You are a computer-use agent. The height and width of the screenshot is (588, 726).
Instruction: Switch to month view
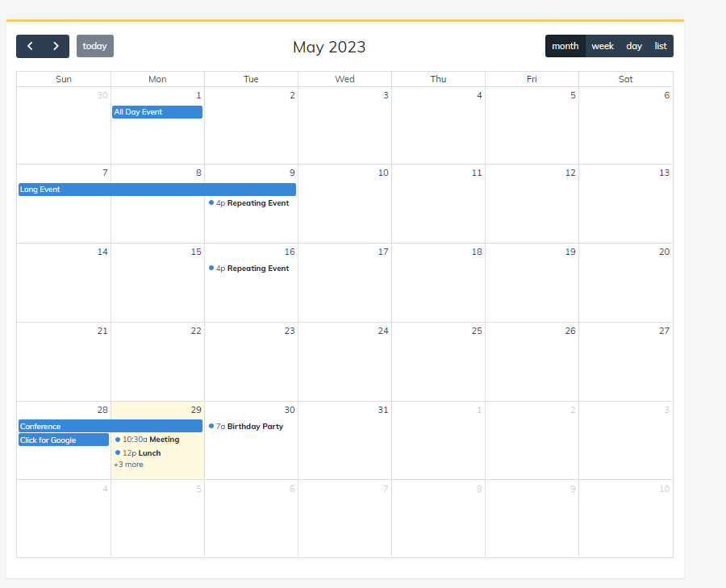pyautogui.click(x=565, y=46)
